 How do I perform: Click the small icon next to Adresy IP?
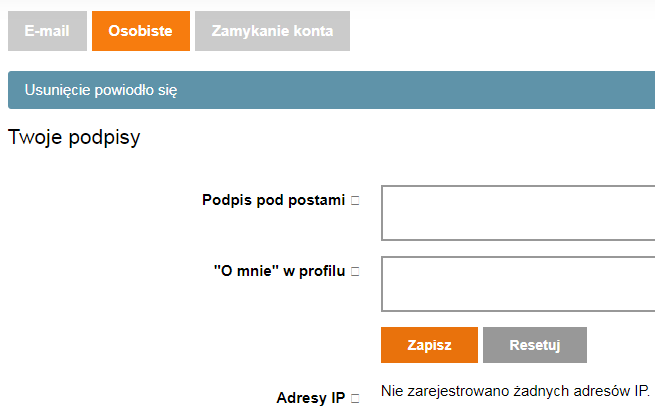355,399
